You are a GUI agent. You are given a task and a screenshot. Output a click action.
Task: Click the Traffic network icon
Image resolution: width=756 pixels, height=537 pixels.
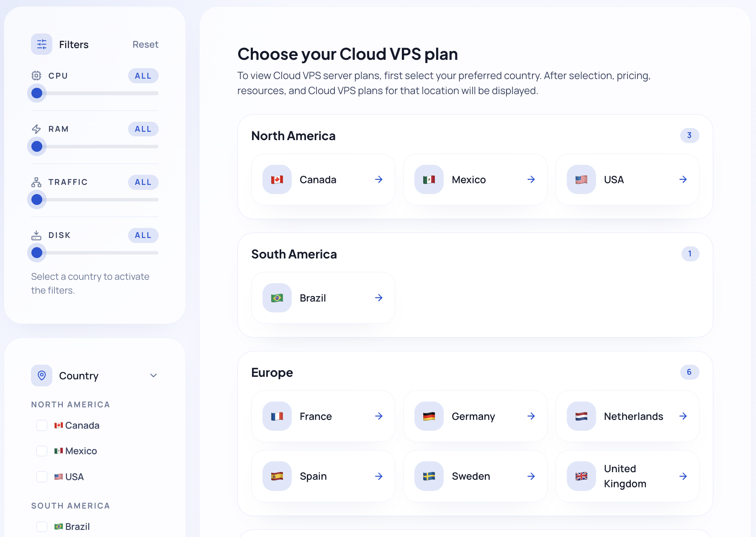36,182
